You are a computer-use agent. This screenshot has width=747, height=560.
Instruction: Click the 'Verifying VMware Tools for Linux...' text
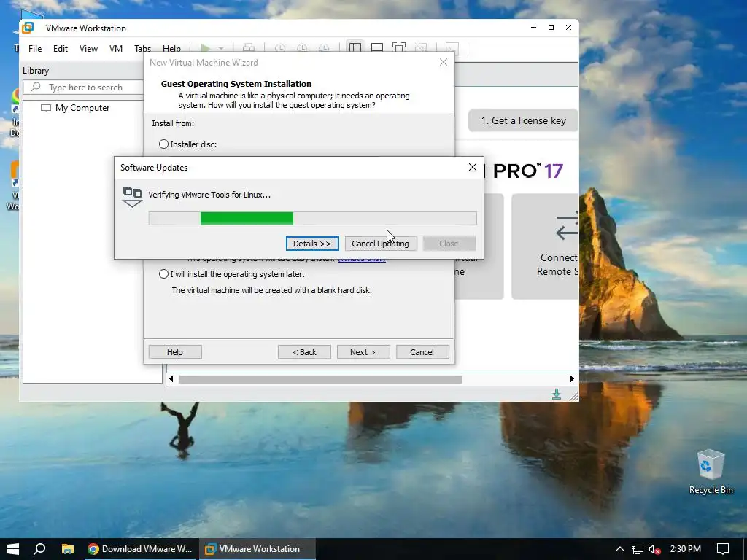[209, 194]
